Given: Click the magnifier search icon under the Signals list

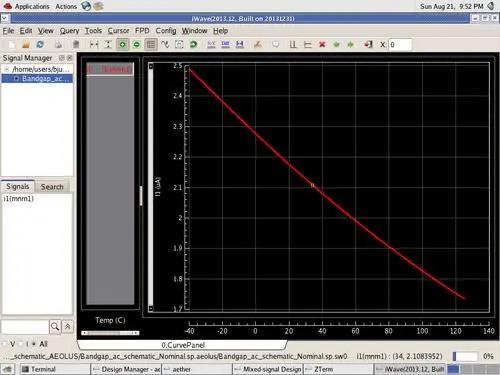Looking at the screenshot, I should 55,327.
